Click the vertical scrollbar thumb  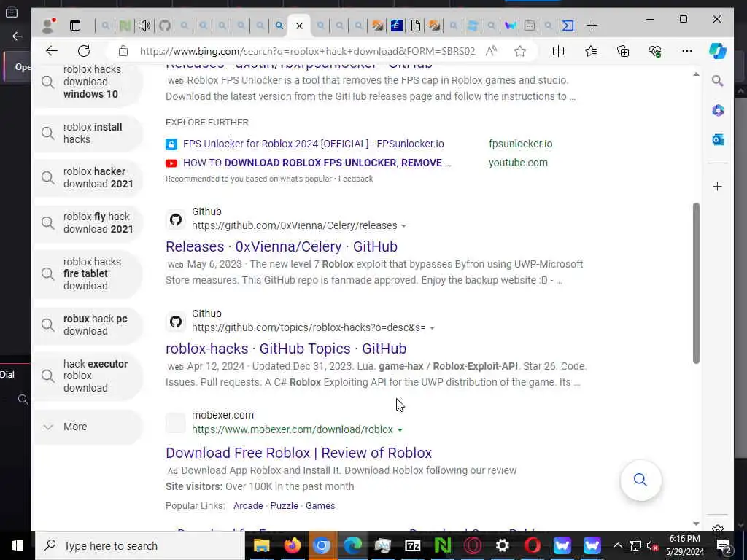(x=696, y=284)
